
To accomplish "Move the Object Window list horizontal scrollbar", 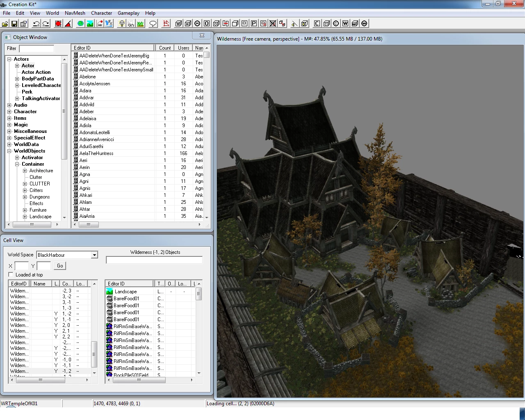I will 88,224.
